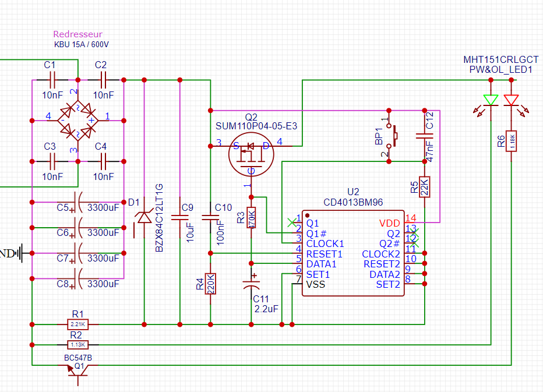
Task: Select the BP1 pushbutton symbol
Action: pyautogui.click(x=392, y=136)
